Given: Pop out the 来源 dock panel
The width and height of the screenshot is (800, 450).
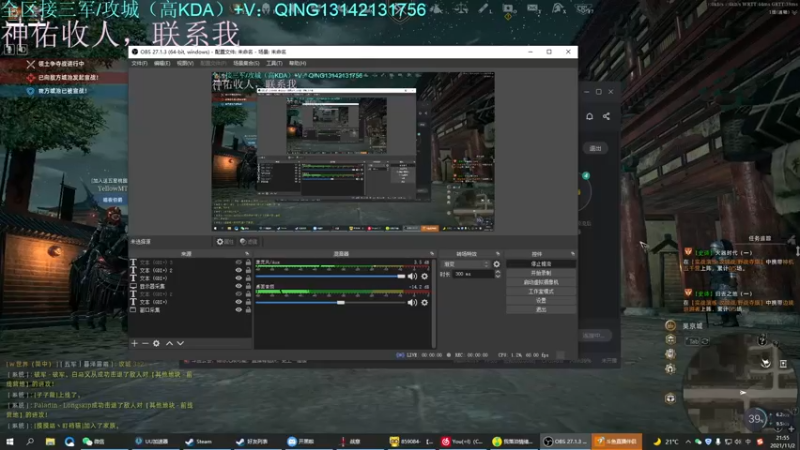Looking at the screenshot, I should click(247, 254).
